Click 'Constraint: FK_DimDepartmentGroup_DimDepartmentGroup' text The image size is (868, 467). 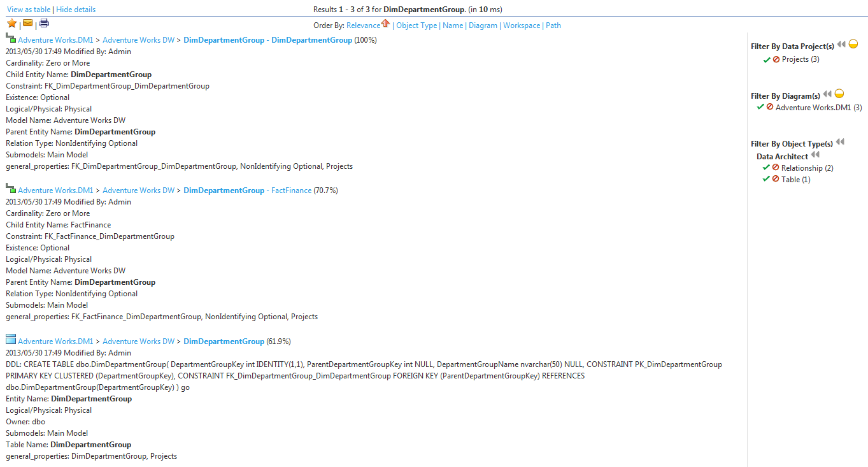(108, 86)
